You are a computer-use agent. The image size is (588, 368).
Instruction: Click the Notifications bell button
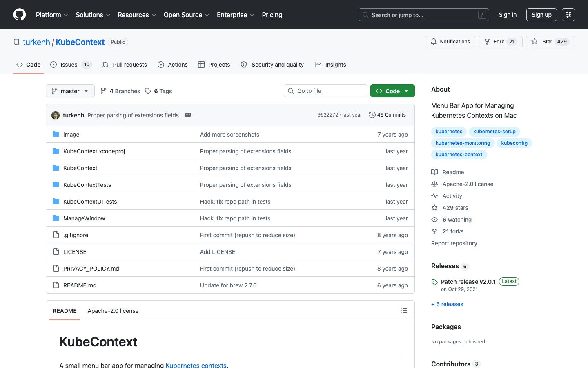pos(450,42)
